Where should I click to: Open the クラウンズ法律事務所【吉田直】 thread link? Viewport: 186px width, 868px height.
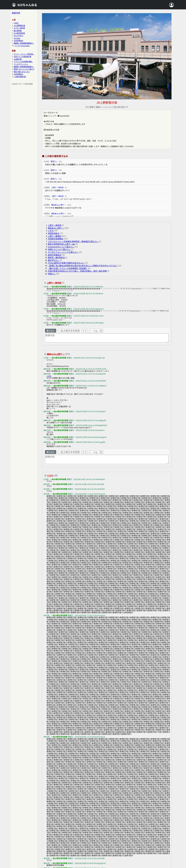(68, 269)
